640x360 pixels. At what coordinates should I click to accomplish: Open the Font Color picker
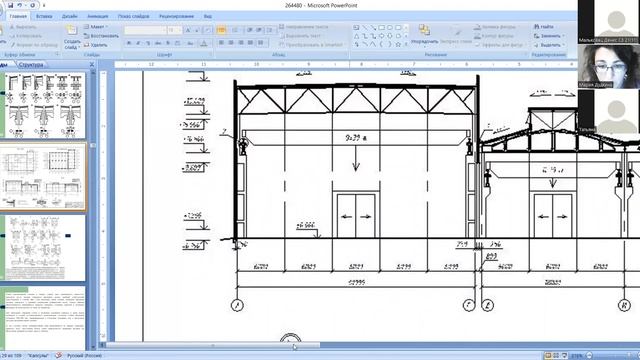click(204, 43)
